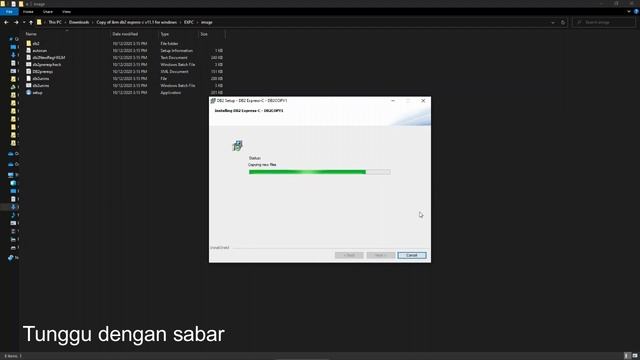The image size is (640, 360).
Task: Click the green installation progress bar
Action: (x=319, y=172)
